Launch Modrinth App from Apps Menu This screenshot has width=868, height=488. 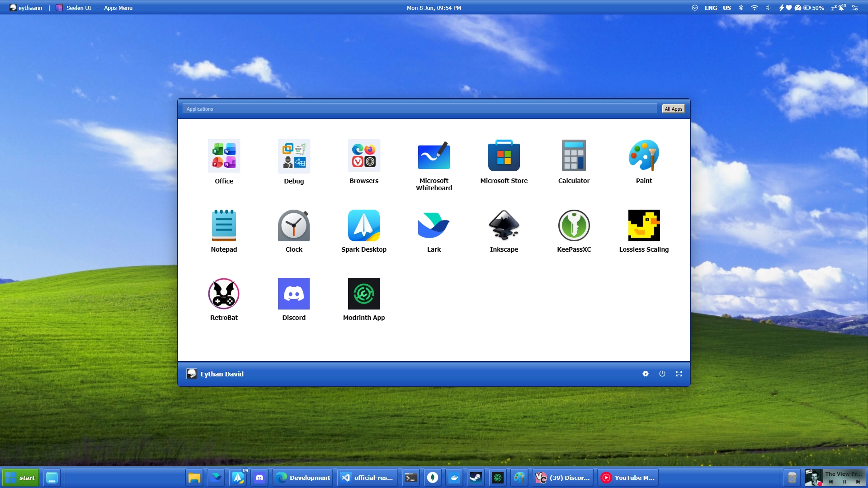364,299
